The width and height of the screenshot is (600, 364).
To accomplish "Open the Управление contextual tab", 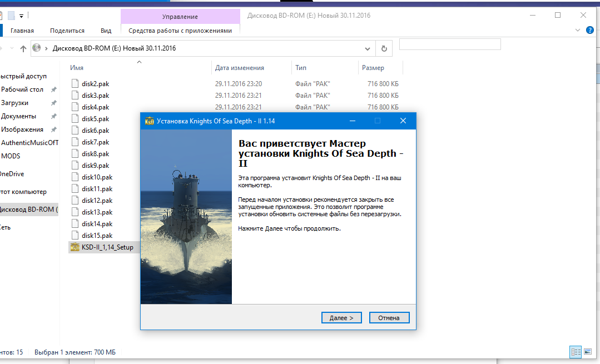I will pyautogui.click(x=180, y=17).
